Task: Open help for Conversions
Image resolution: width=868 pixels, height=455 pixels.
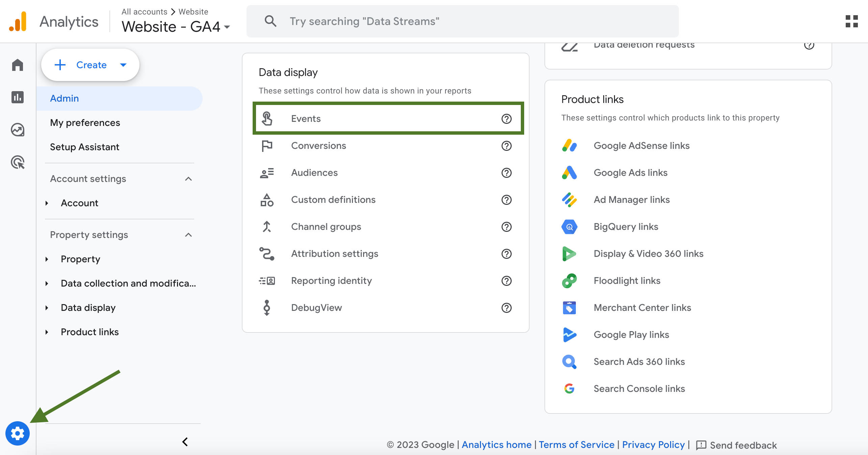Action: coord(506,145)
